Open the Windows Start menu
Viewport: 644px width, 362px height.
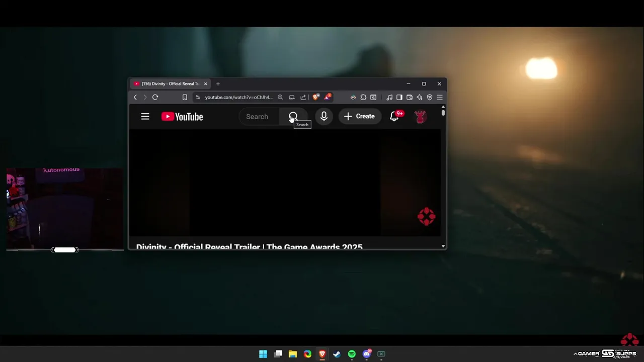[263, 354]
